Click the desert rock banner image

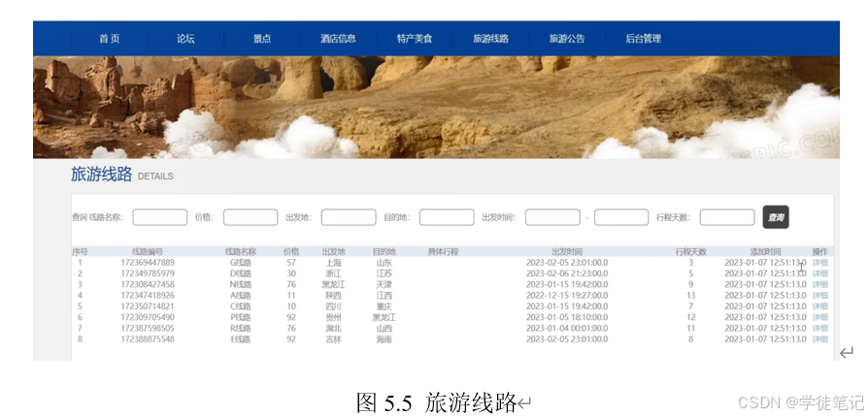point(436,108)
